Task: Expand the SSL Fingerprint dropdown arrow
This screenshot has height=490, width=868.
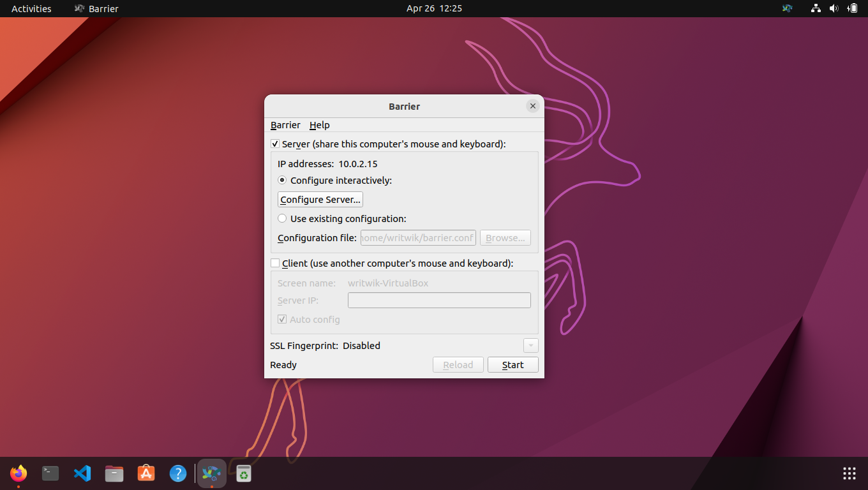Action: tap(530, 346)
